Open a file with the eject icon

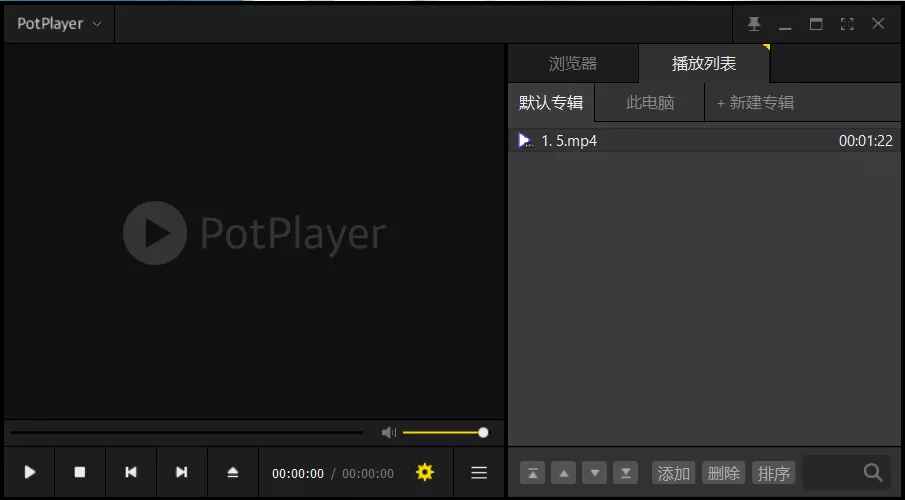click(233, 472)
